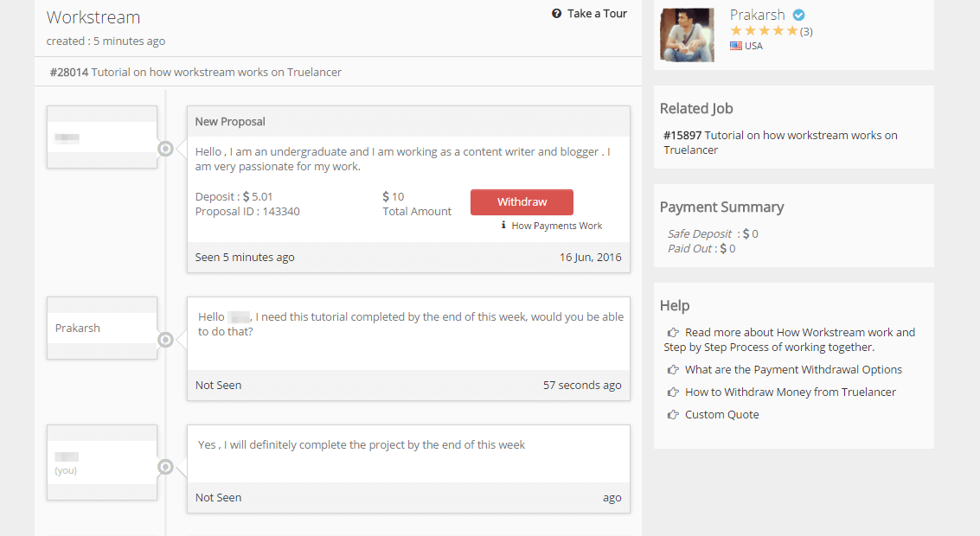Viewport: 980px width, 536px height.
Task: Read more about How Workstream work
Action: coord(799,333)
